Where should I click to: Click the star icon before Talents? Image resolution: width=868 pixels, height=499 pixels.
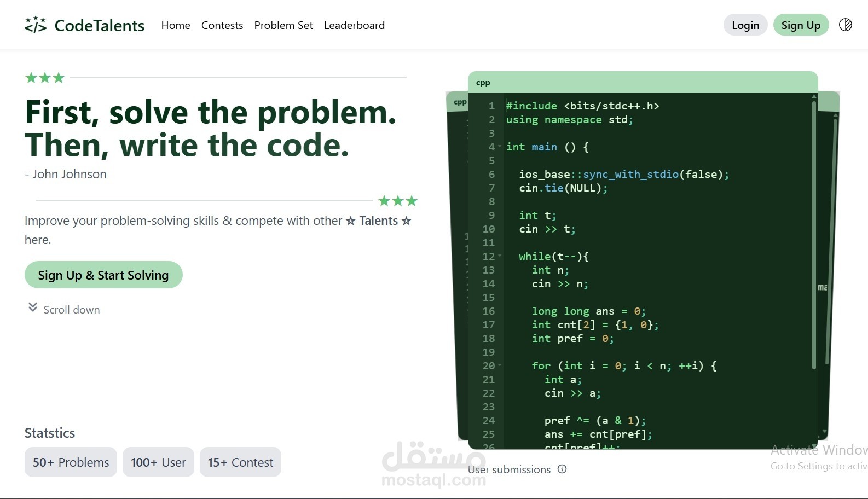[351, 221]
